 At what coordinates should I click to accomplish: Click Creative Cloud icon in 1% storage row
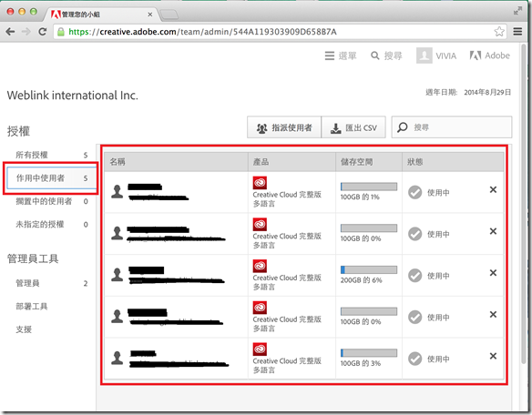[x=260, y=183]
